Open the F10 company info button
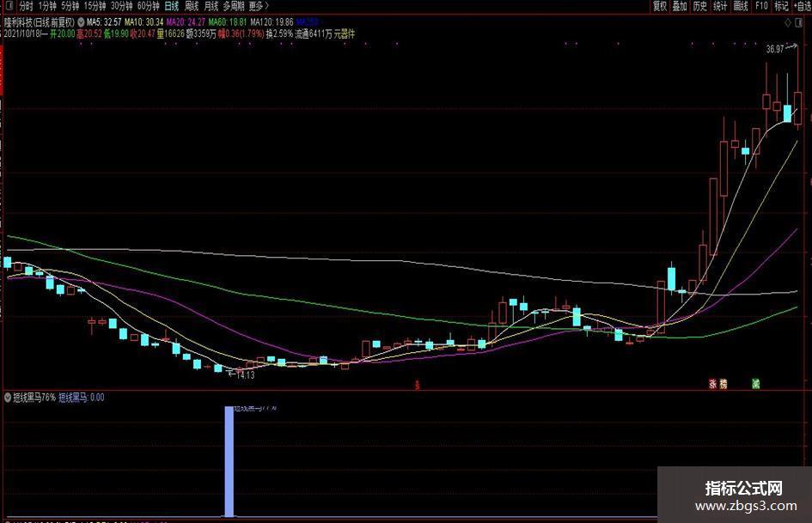 tap(761, 6)
